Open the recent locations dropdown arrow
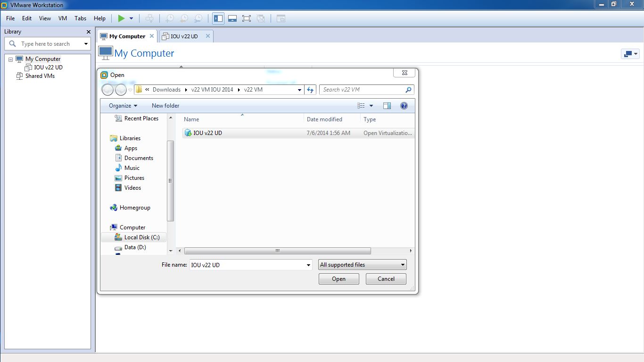The height and width of the screenshot is (362, 644). pos(131,90)
